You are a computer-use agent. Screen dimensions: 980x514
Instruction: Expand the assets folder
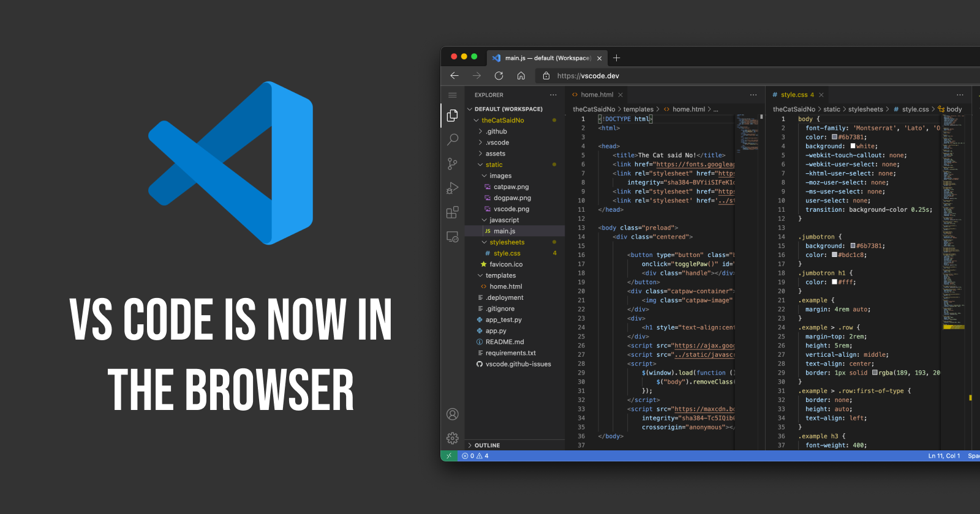[480, 154]
